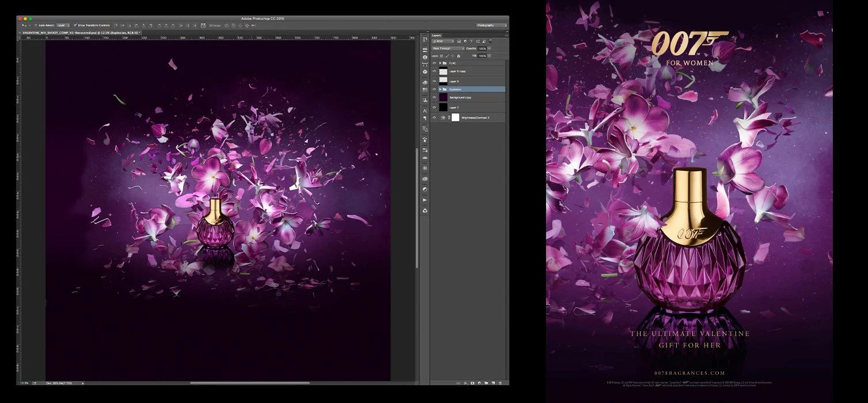Click the Opacity 100% value field
The width and height of the screenshot is (868, 403).
pyautogui.click(x=482, y=48)
